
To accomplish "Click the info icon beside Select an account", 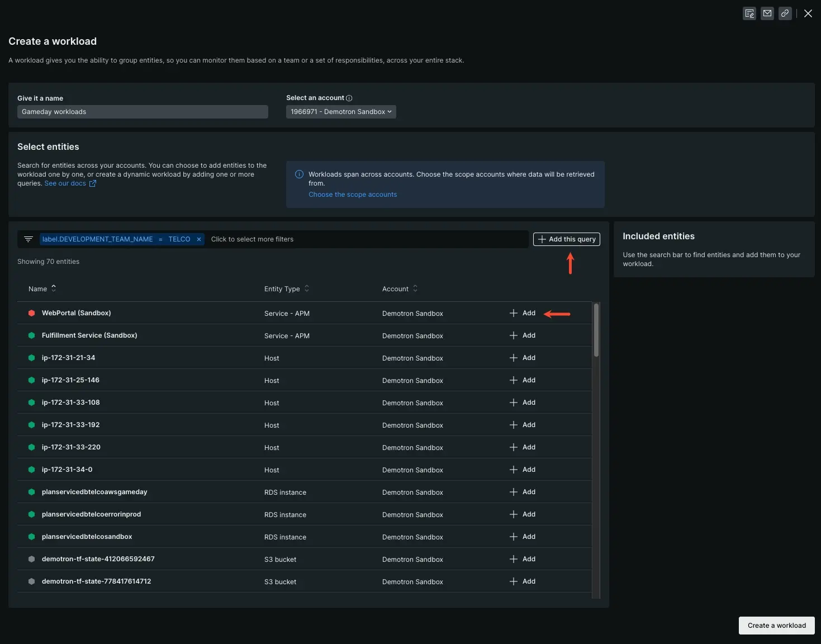I will [x=349, y=98].
